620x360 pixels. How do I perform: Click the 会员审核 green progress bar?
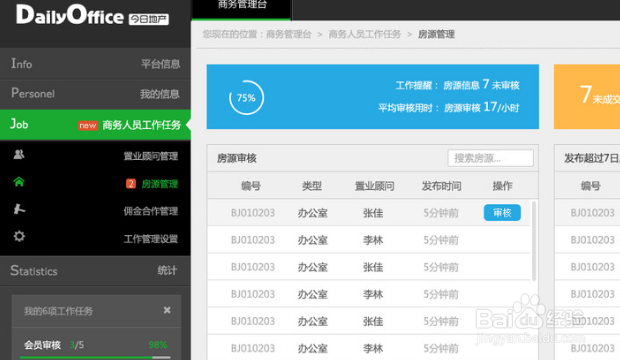coord(95,357)
